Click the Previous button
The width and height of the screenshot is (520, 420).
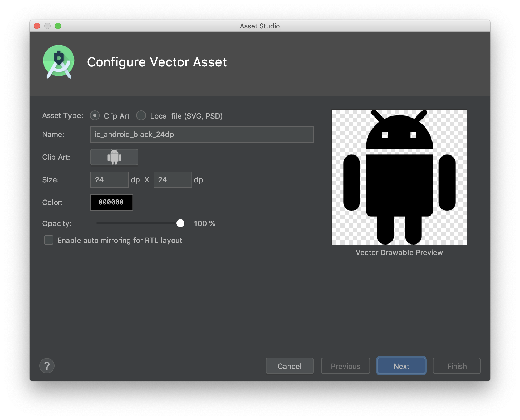345,366
